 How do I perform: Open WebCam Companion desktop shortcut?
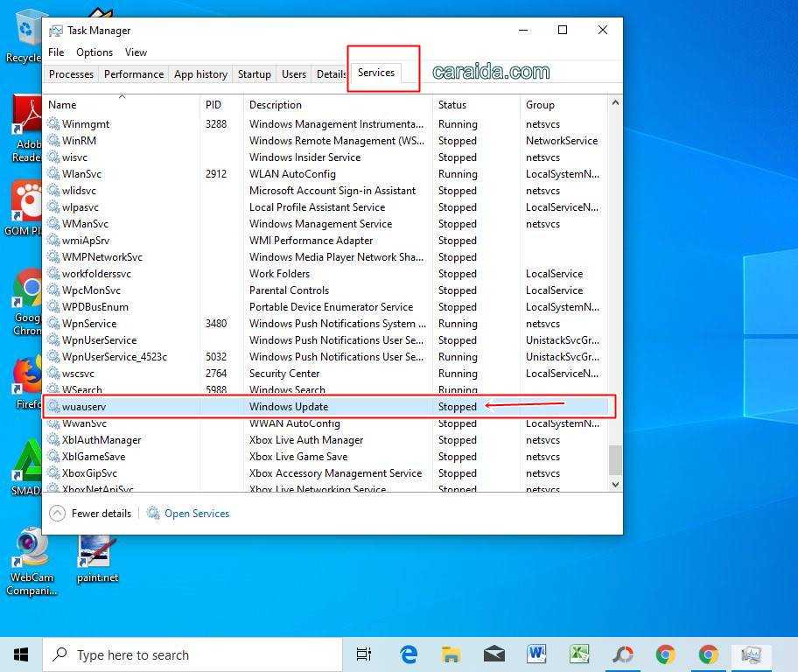(x=31, y=561)
